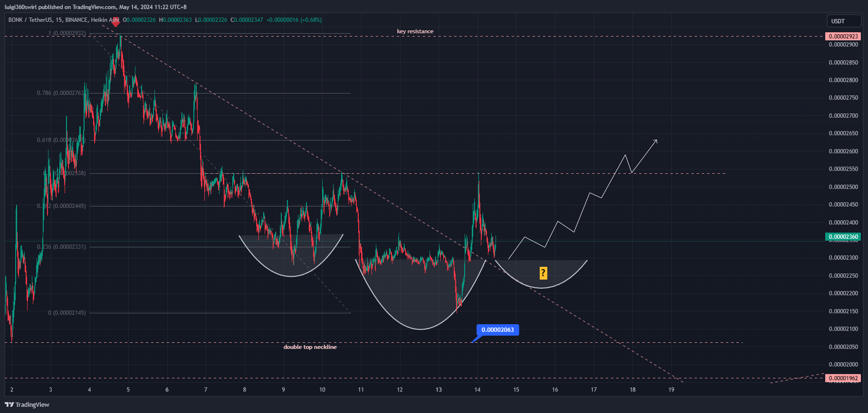
Task: Select Fibonacci level 1 (0.00002932) label
Action: (x=67, y=33)
